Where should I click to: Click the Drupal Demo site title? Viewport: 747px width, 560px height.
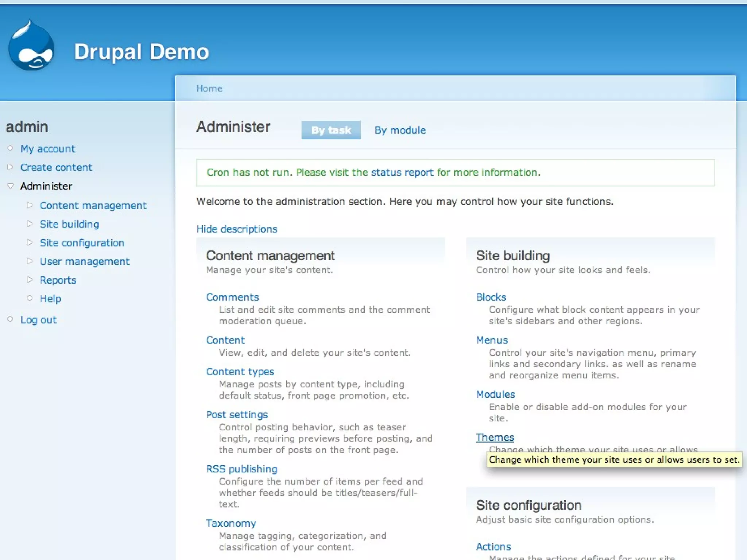tap(142, 52)
